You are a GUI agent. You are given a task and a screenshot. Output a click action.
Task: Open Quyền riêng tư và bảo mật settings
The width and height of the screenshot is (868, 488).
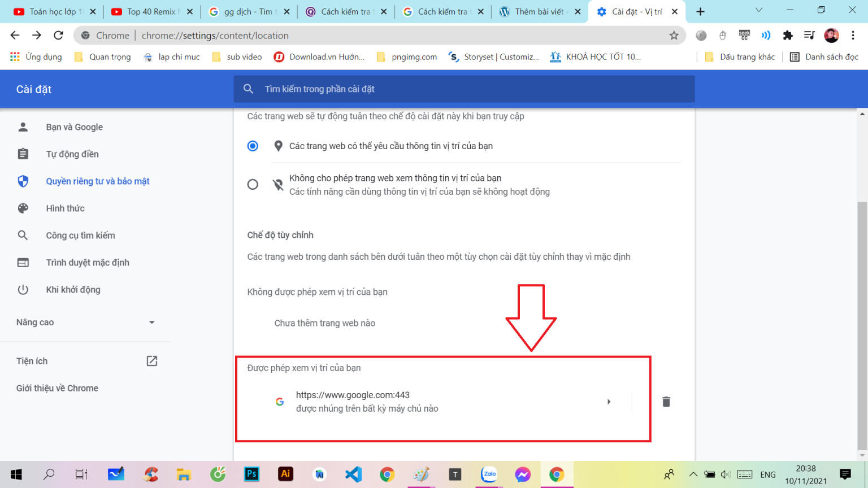tap(97, 181)
